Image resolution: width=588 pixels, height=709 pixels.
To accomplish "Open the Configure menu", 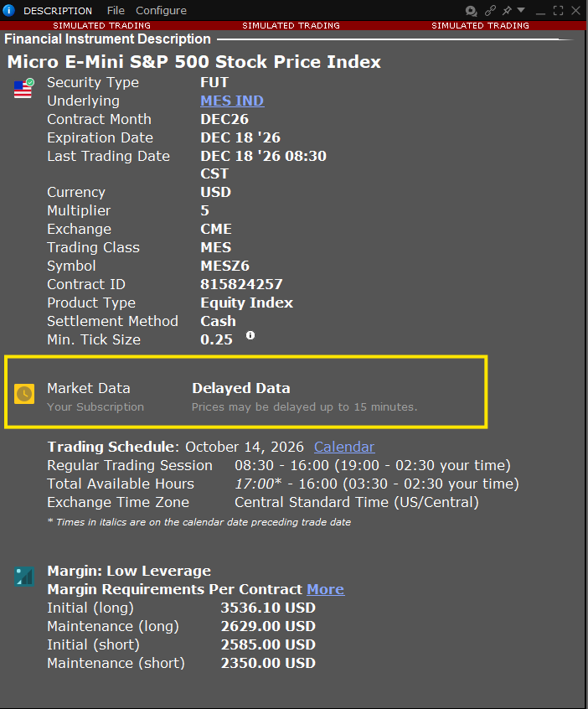I will tap(161, 10).
